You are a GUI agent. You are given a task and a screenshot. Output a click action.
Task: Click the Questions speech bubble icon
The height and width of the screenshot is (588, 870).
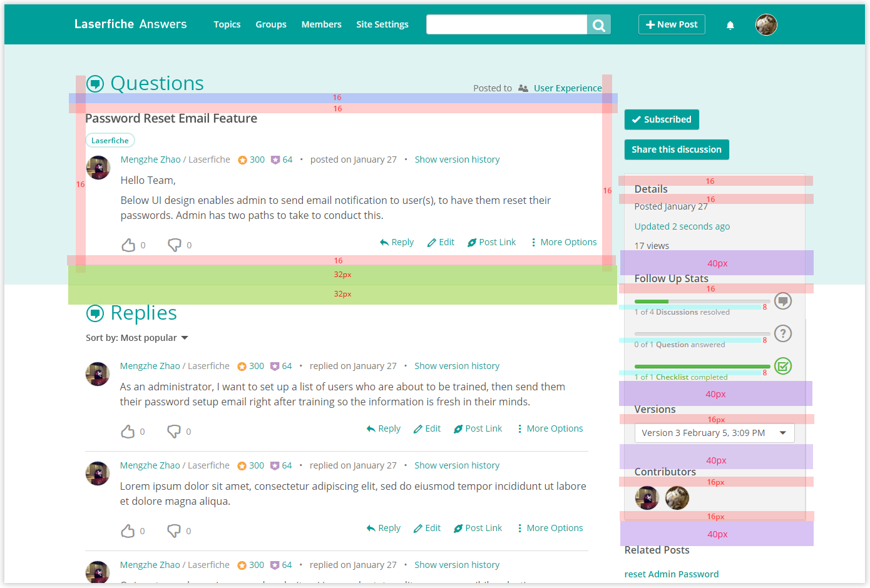coord(95,84)
